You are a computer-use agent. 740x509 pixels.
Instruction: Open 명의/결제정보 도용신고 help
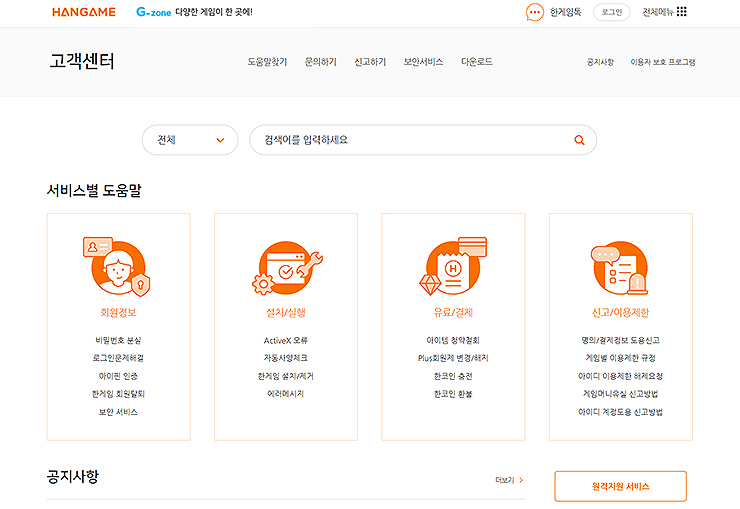(x=621, y=340)
